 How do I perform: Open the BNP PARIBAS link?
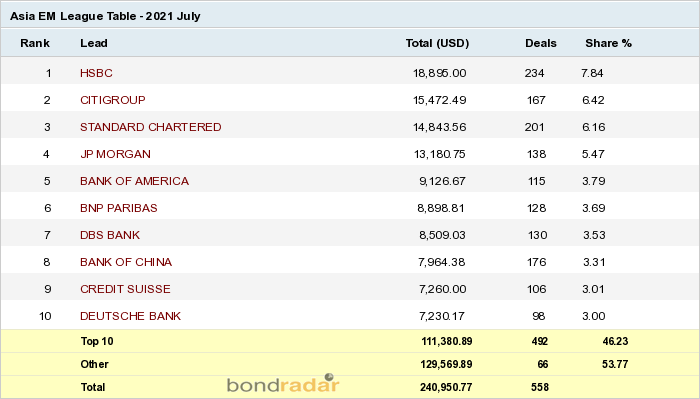119,208
